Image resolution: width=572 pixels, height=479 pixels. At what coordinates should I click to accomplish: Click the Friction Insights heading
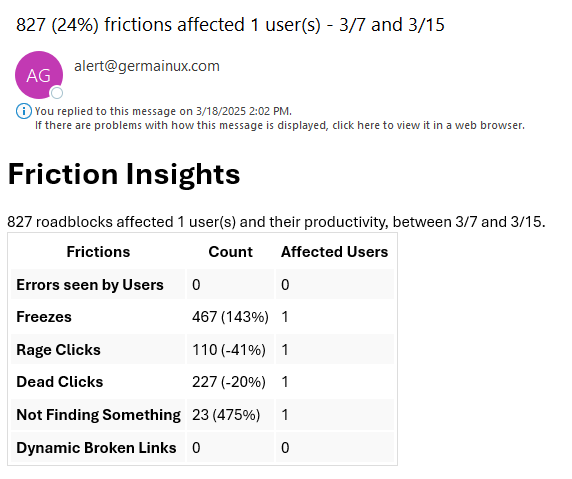coord(124,174)
